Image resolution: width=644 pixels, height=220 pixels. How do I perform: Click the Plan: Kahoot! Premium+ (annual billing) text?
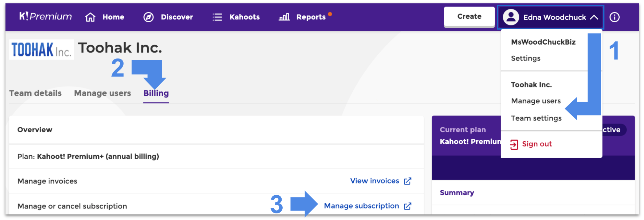click(x=88, y=157)
